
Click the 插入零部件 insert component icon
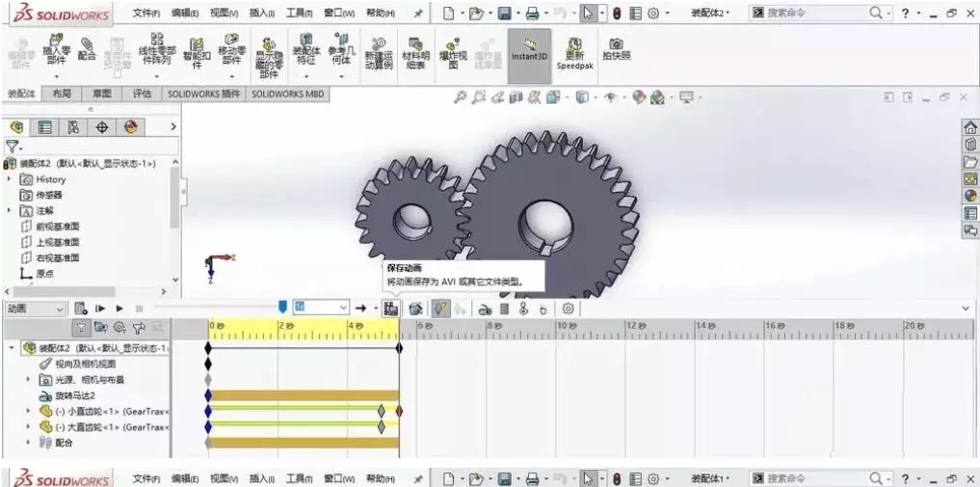tap(56, 51)
